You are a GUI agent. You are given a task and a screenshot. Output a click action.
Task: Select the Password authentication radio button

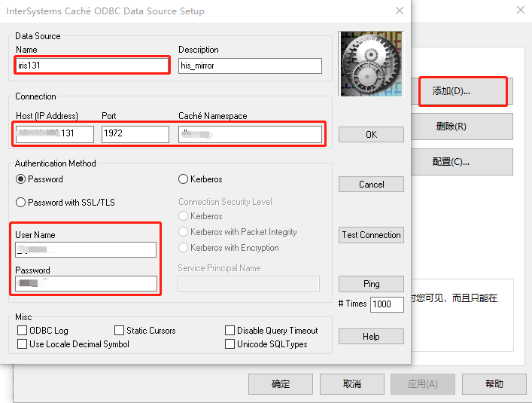(21, 179)
